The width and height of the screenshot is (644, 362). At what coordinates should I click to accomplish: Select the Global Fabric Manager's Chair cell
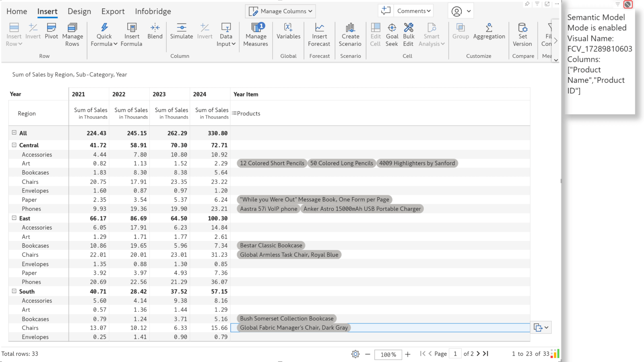point(380,328)
